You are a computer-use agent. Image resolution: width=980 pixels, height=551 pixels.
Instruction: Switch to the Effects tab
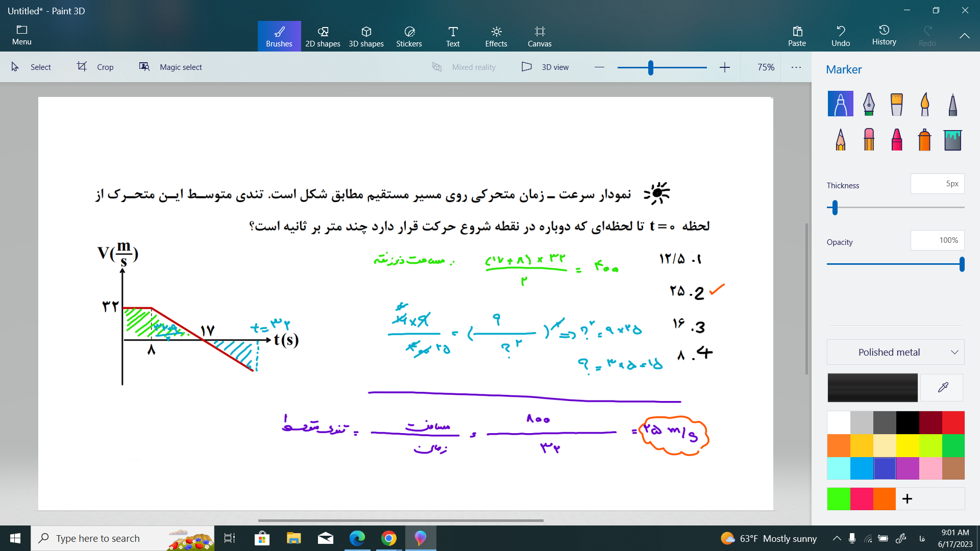[x=496, y=36]
